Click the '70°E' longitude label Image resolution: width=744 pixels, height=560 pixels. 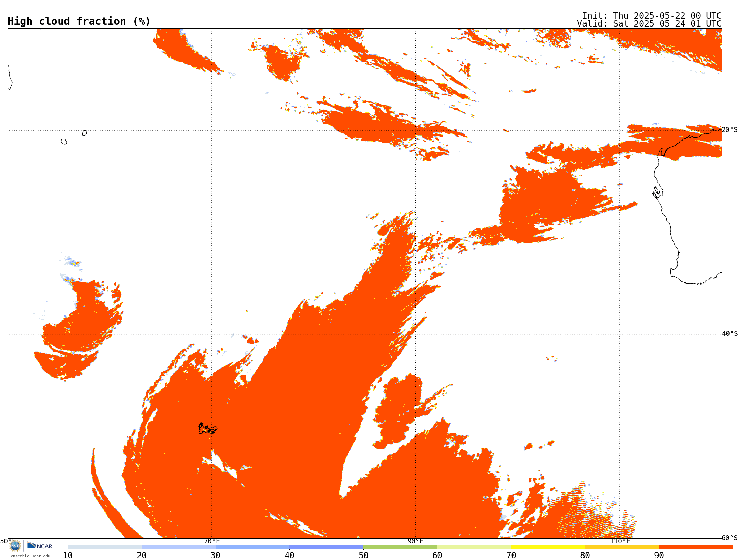[x=212, y=541]
